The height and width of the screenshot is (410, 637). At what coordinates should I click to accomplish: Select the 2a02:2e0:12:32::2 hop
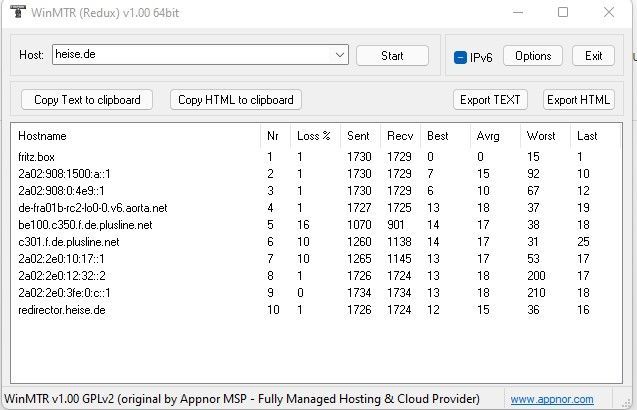click(316, 276)
